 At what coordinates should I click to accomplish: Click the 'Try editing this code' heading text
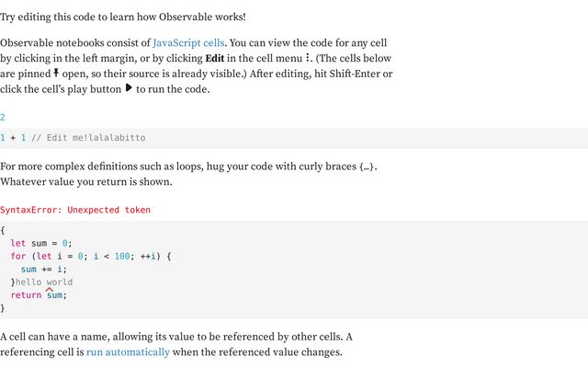click(x=122, y=17)
